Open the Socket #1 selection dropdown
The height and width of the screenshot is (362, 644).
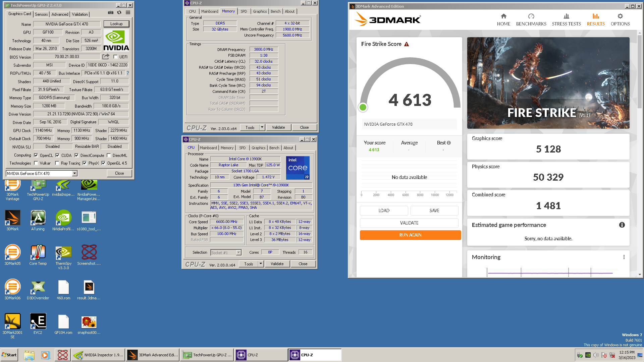(239, 252)
